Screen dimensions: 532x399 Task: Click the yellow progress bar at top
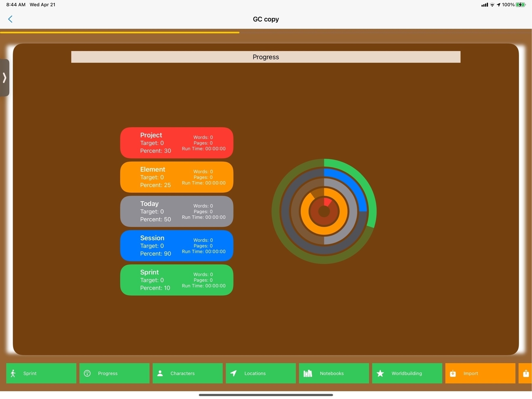(119, 32)
